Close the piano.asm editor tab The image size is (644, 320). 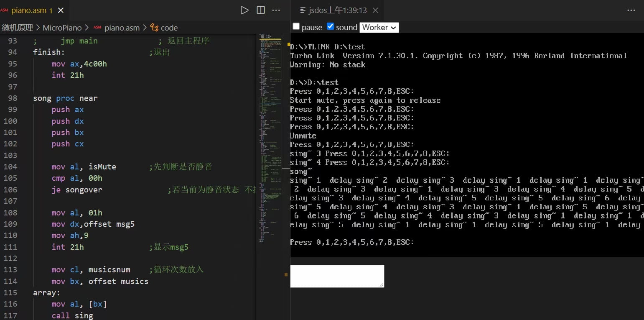click(61, 10)
